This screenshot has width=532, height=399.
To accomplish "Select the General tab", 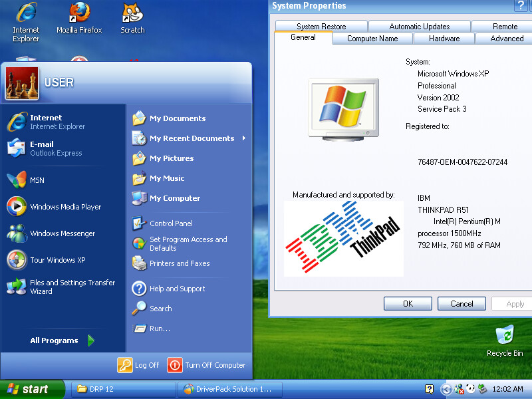I will click(x=303, y=37).
